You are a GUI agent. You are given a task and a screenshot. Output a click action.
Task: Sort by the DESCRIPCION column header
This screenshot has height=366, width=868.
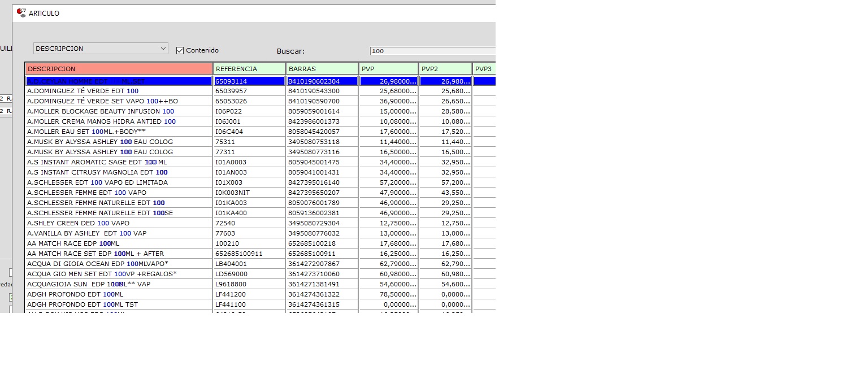[x=119, y=69]
